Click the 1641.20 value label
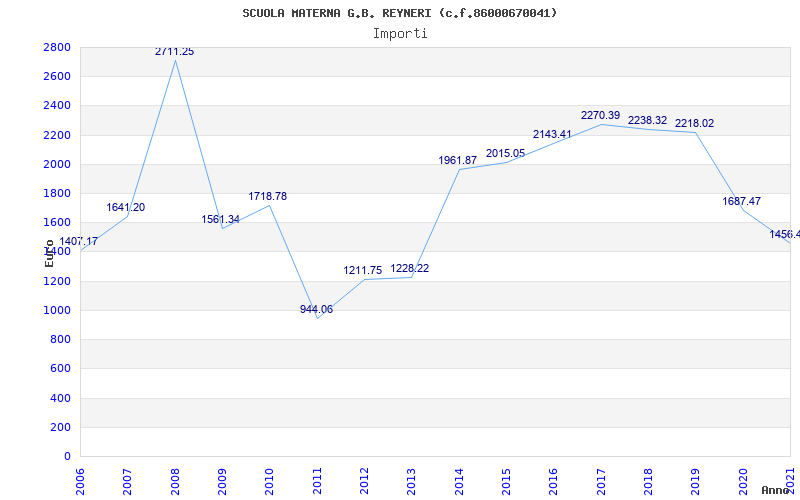Image resolution: width=800 pixels, height=500 pixels. 126,207
